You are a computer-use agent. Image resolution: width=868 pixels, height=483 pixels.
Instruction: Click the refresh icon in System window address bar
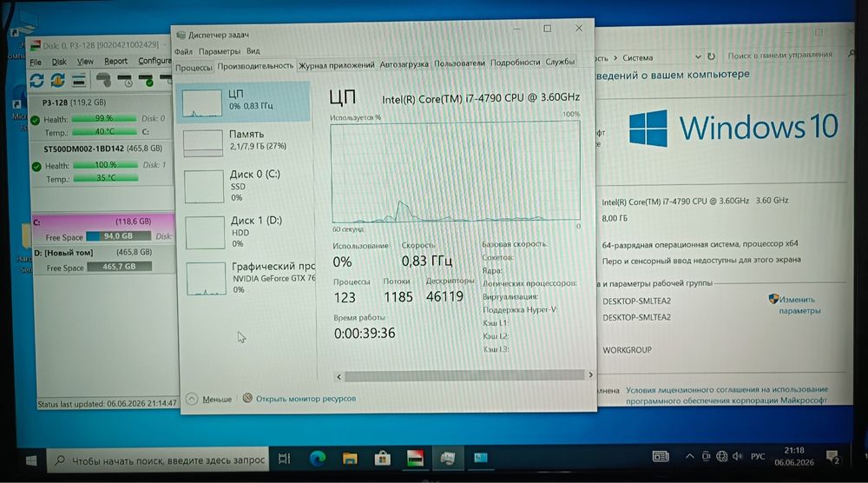(712, 56)
